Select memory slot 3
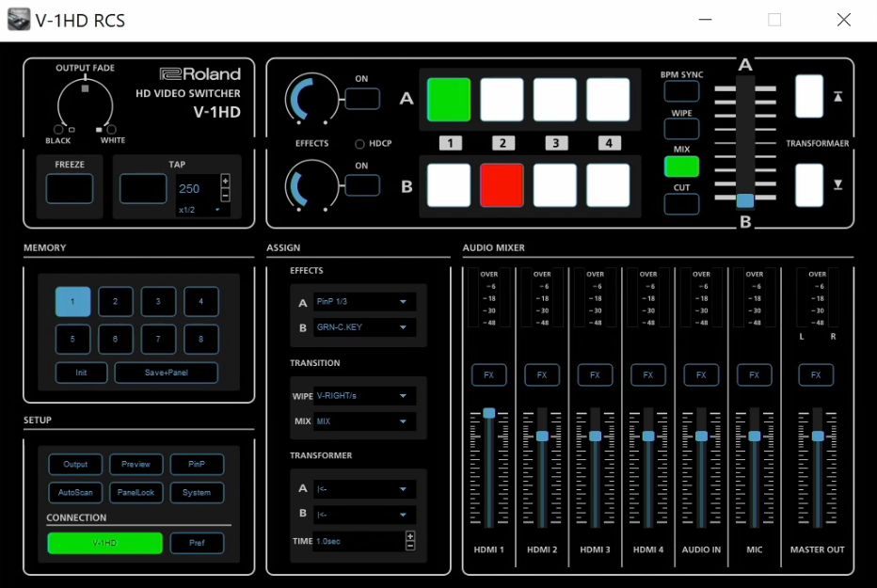 (x=159, y=302)
